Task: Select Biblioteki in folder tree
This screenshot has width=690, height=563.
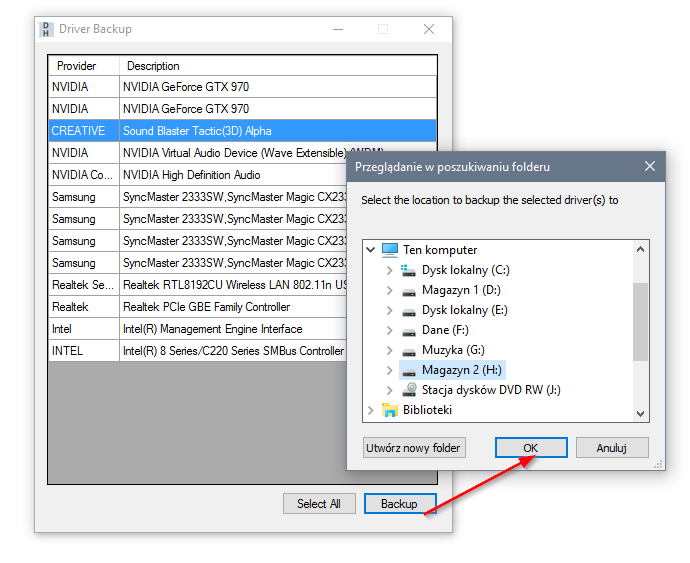Action: click(x=427, y=410)
